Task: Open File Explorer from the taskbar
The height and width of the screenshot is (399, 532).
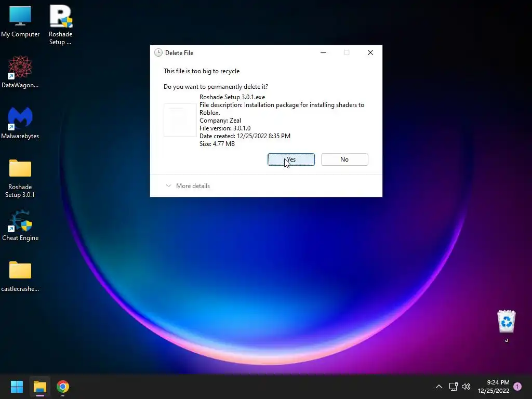Action: [x=39, y=387]
